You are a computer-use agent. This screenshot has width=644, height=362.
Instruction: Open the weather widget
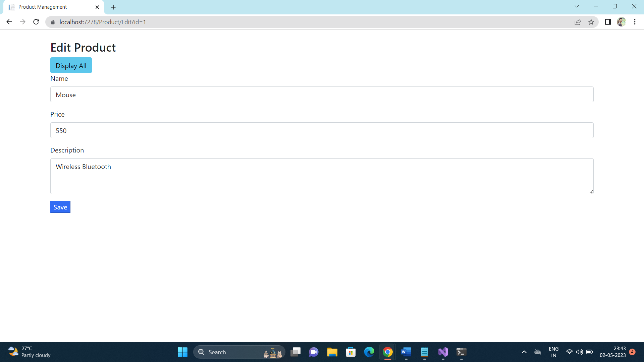click(x=30, y=352)
